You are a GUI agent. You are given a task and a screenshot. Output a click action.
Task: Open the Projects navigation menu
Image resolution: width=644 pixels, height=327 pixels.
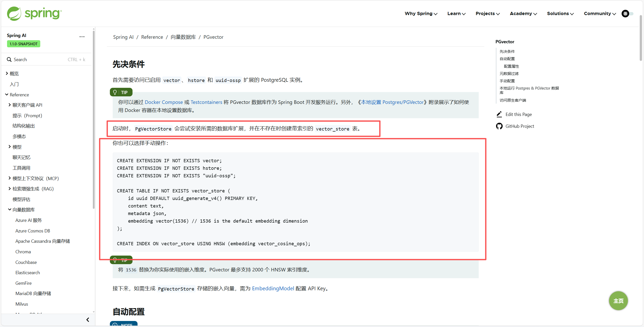tap(487, 14)
